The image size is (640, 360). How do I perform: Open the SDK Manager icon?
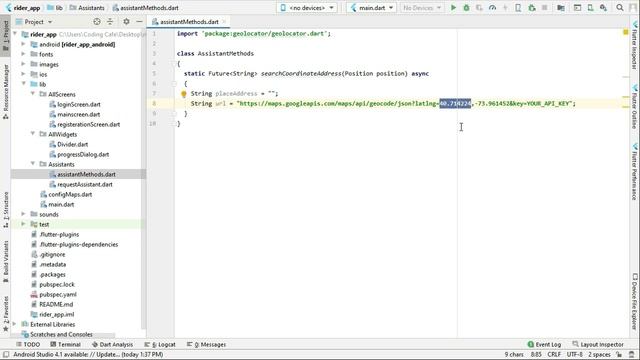[x=603, y=8]
